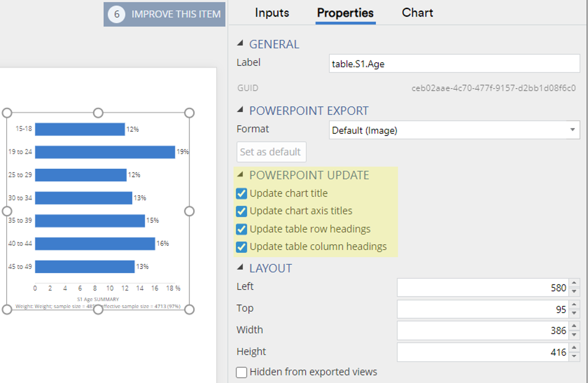The width and height of the screenshot is (588, 383).
Task: Decrease the Top value with down arrow
Action: [574, 313]
